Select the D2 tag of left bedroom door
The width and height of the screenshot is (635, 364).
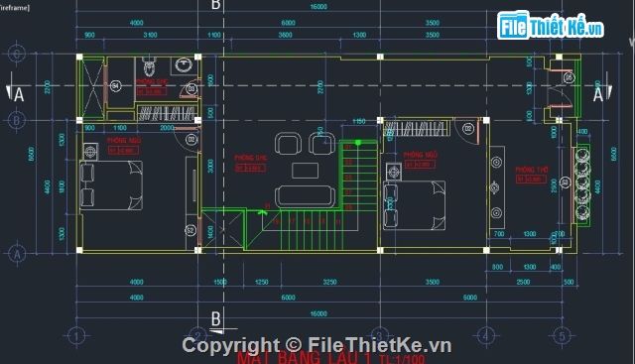pyautogui.click(x=191, y=140)
